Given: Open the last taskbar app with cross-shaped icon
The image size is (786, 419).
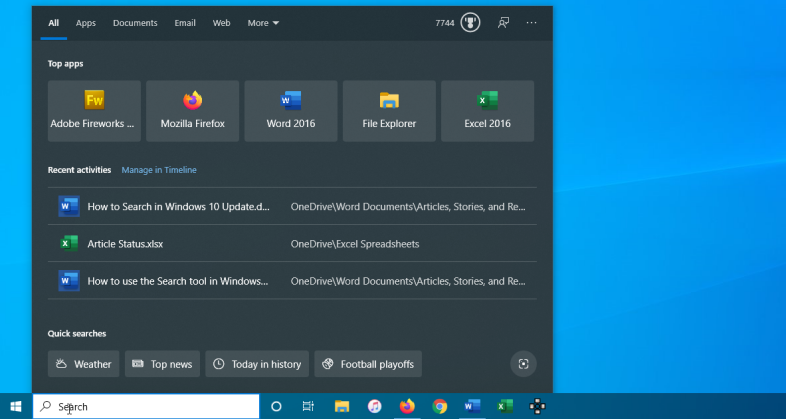Looking at the screenshot, I should tap(537, 406).
